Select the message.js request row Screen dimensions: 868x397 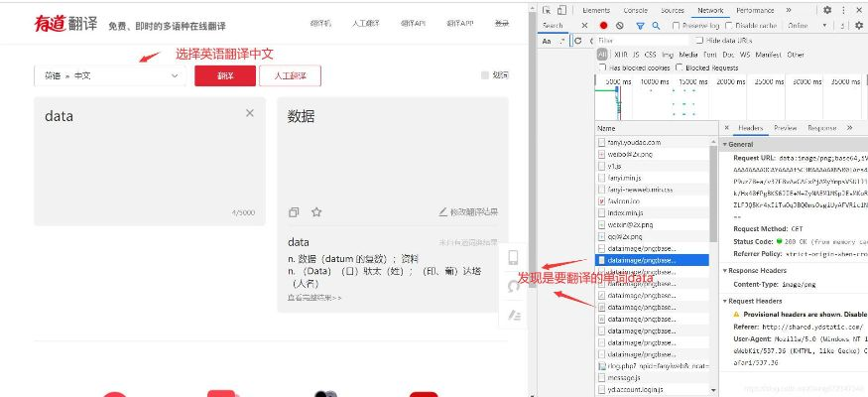(x=653, y=377)
